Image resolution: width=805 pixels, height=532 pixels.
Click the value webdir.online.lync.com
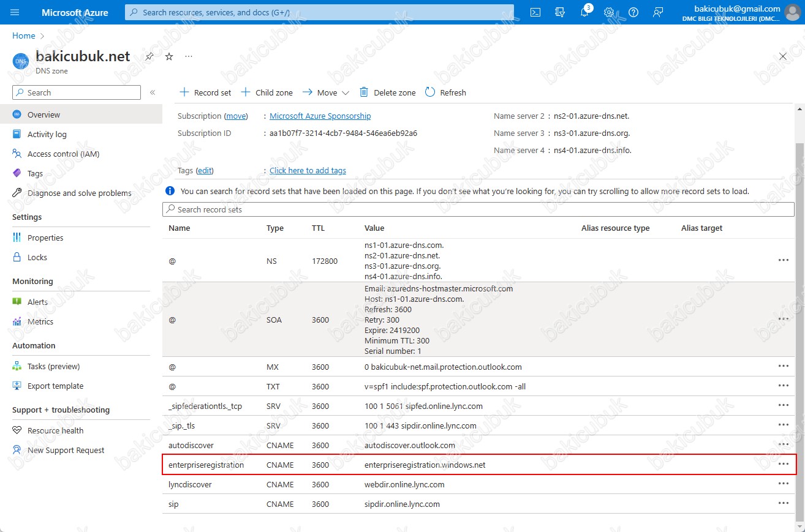point(404,484)
